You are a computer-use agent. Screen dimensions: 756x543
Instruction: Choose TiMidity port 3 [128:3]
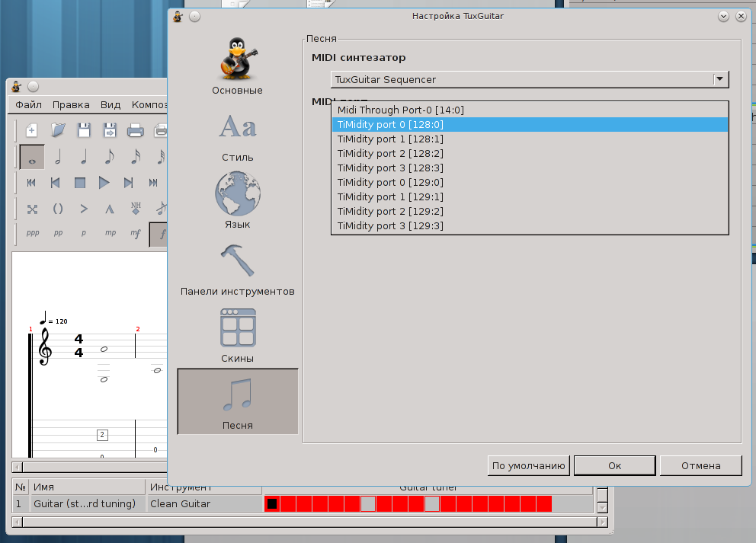pos(530,168)
